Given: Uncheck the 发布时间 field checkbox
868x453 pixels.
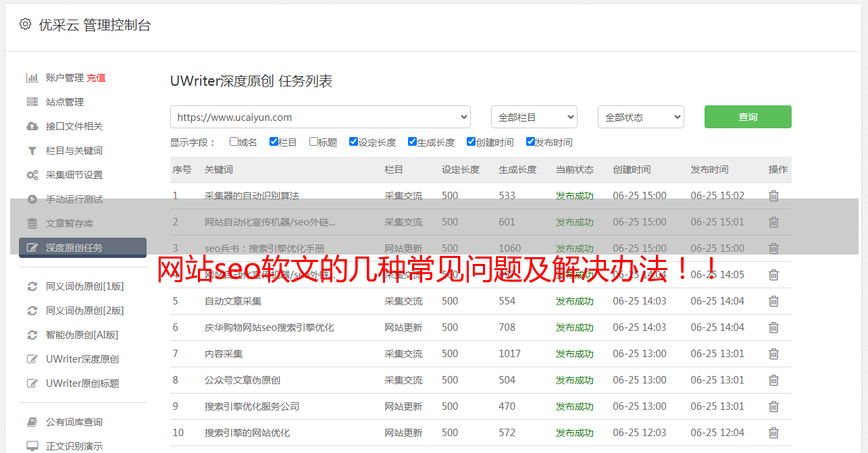Looking at the screenshot, I should [530, 142].
